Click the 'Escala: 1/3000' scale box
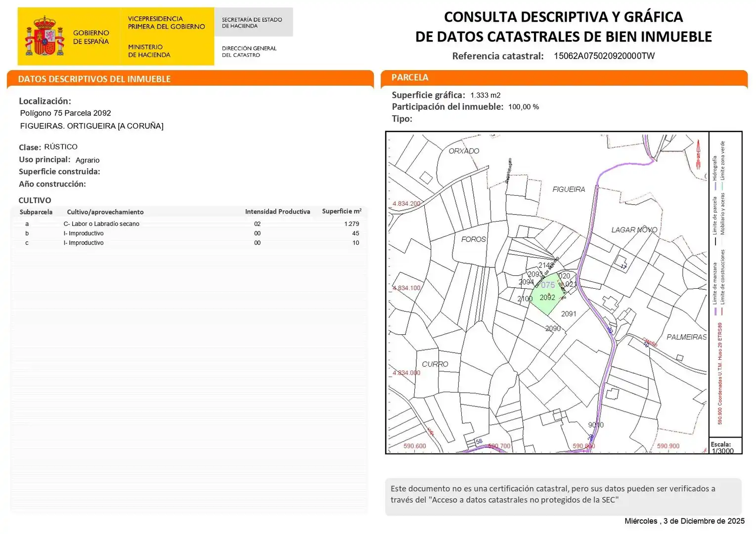The image size is (756, 534). (x=725, y=445)
